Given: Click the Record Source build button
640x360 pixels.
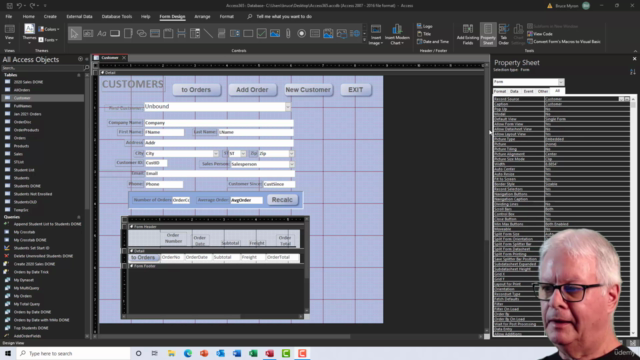Looking at the screenshot, I should pos(627,99).
